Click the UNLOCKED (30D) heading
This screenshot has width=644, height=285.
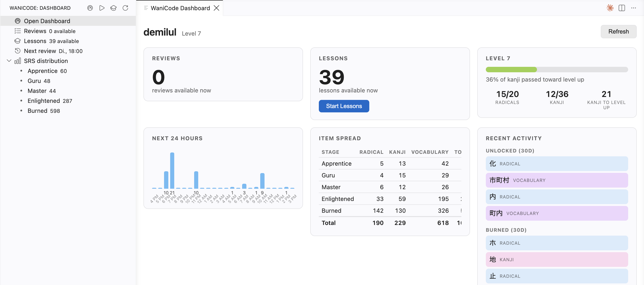point(510,151)
